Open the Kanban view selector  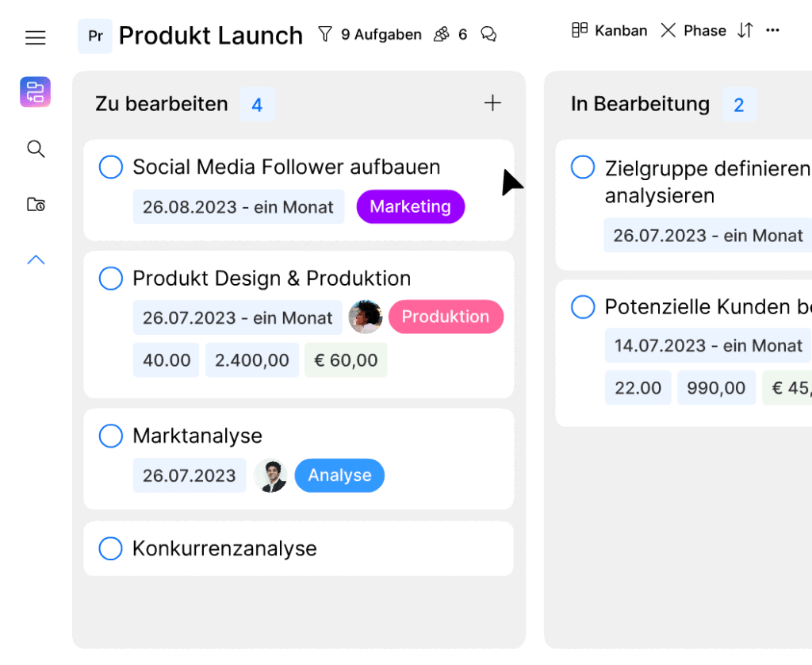(x=609, y=30)
